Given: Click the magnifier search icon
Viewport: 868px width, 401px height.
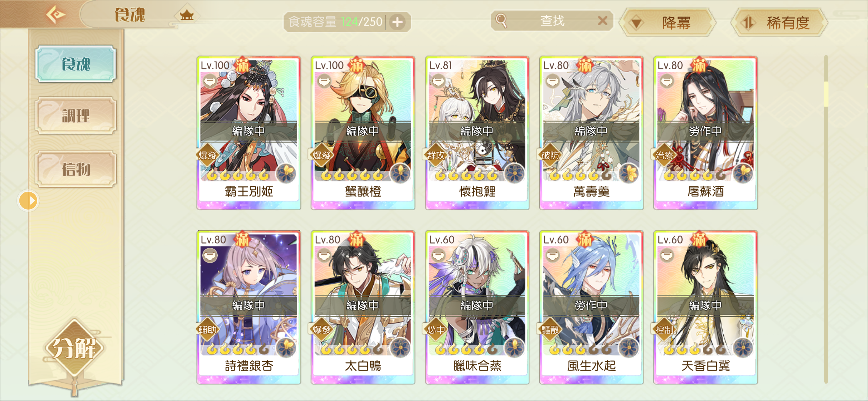Looking at the screenshot, I should point(501,21).
